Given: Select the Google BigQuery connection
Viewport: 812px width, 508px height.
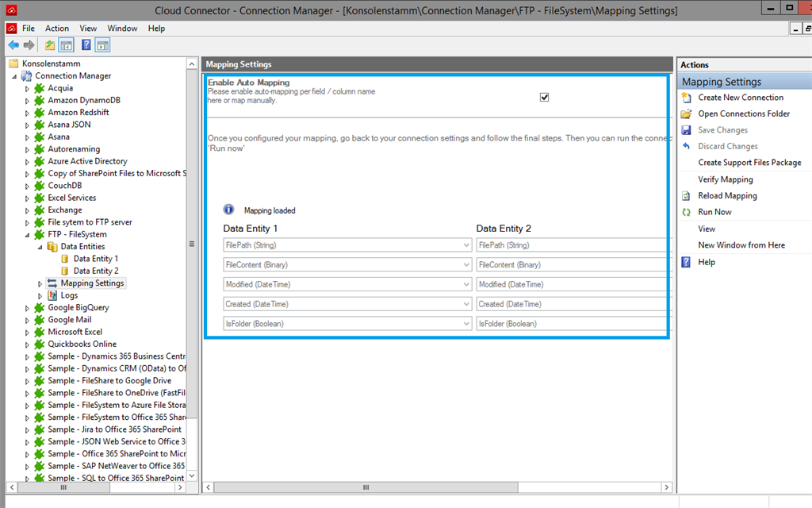Looking at the screenshot, I should [78, 307].
